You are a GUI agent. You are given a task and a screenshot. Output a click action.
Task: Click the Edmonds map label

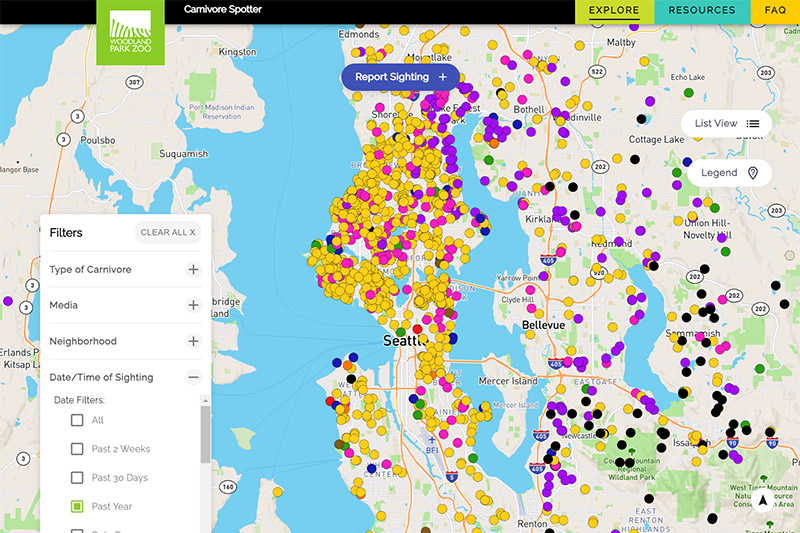click(x=359, y=34)
